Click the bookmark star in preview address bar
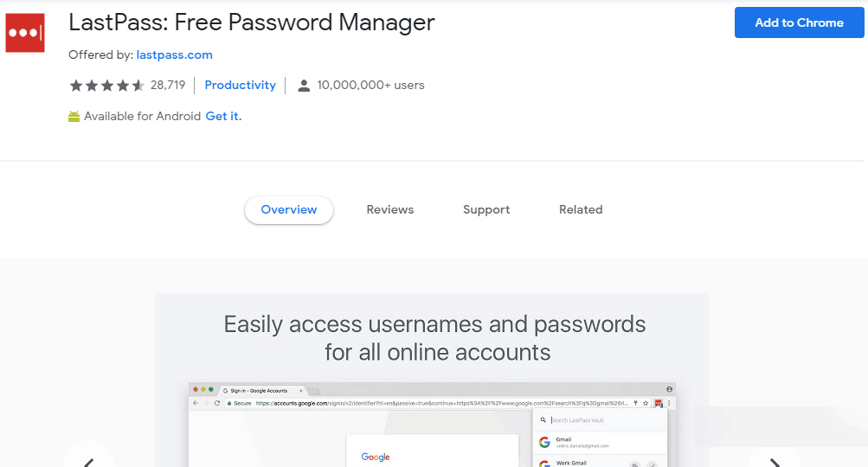Screen dimensions: 868x467 646,403
